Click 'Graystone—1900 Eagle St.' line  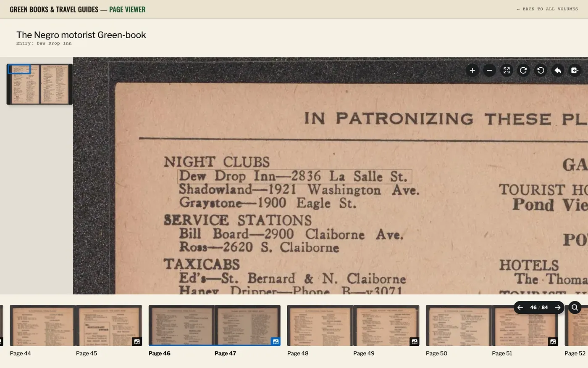(x=268, y=203)
